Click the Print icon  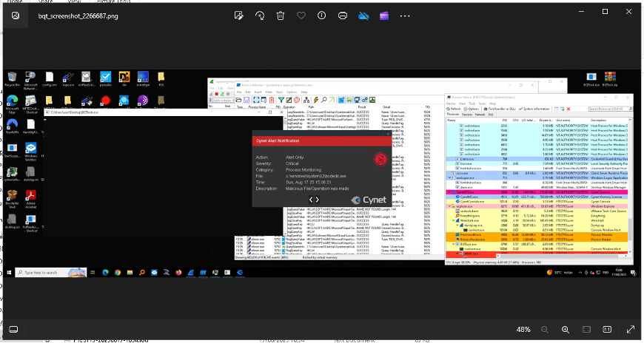pyautogui.click(x=342, y=15)
